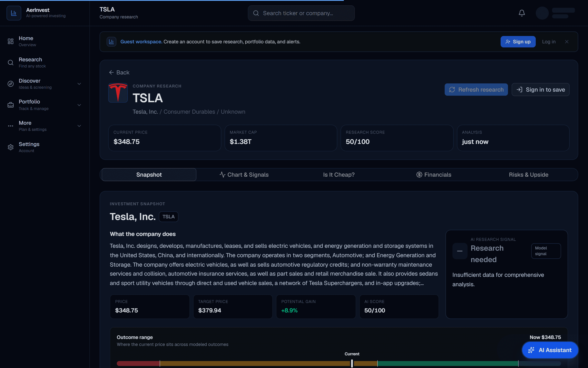Click the user avatar circle
Image resolution: width=588 pixels, height=368 pixels.
pos(542,13)
